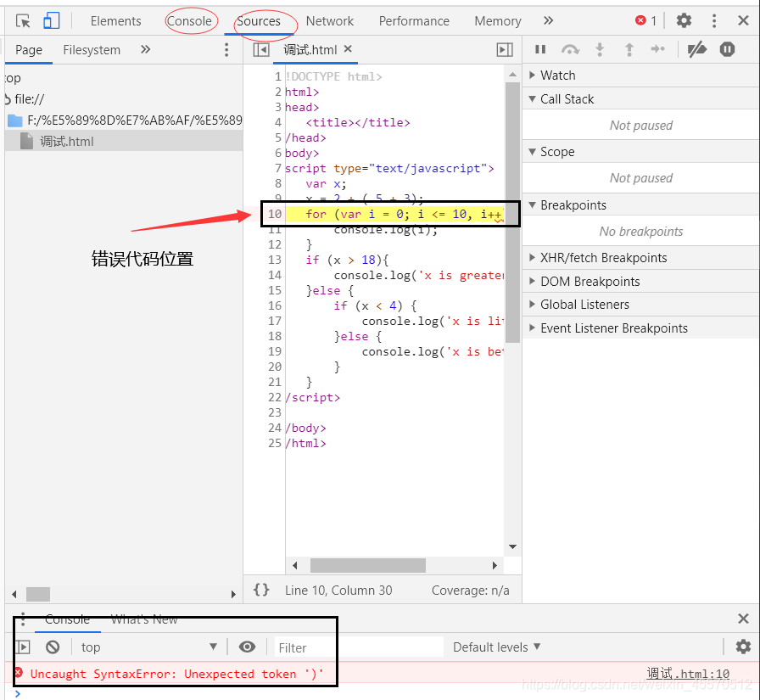Pause script execution in the debugger toolbar
The height and width of the screenshot is (700, 760).
tap(540, 49)
